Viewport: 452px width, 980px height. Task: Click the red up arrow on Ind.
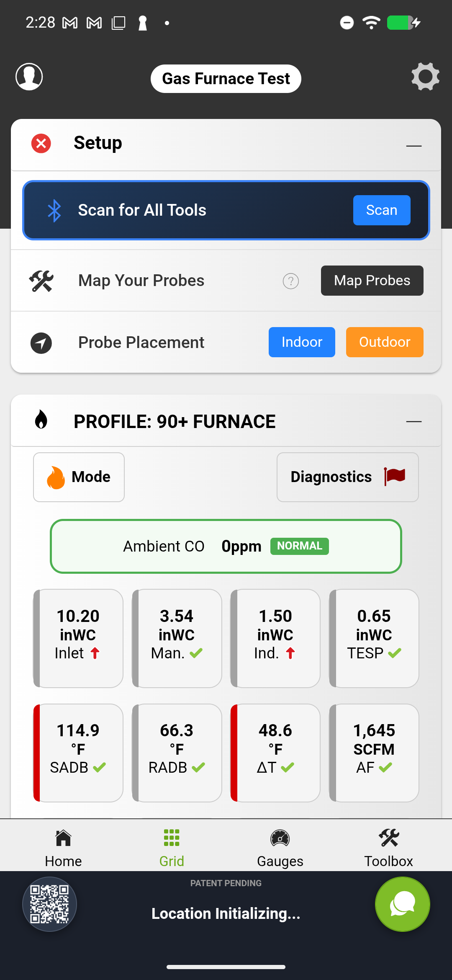tap(290, 653)
